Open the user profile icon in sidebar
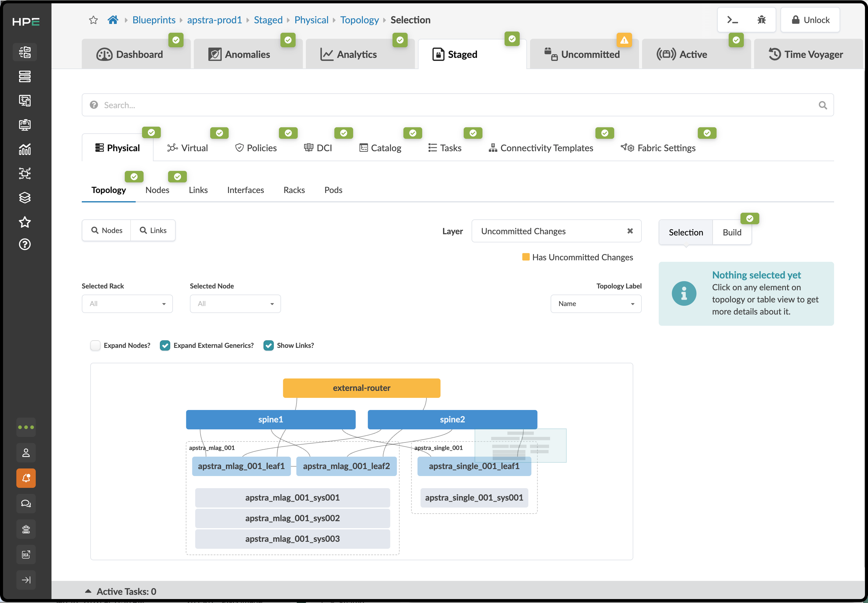 [x=26, y=453]
